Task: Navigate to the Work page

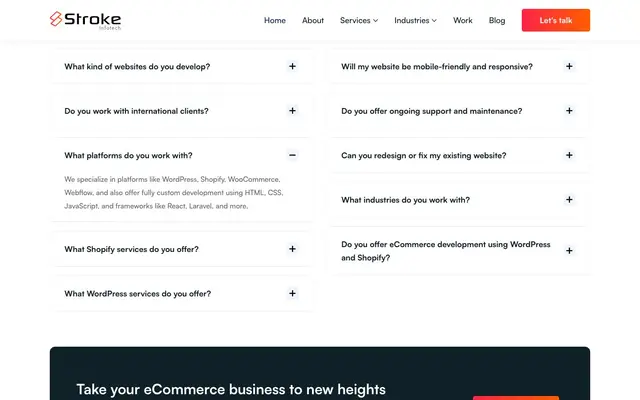Action: tap(462, 20)
